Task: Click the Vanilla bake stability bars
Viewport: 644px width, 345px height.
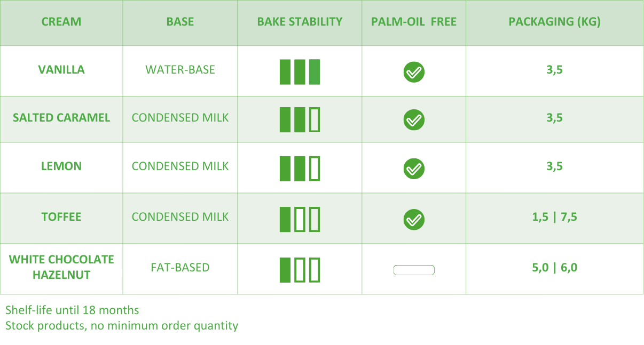Action: pos(300,72)
